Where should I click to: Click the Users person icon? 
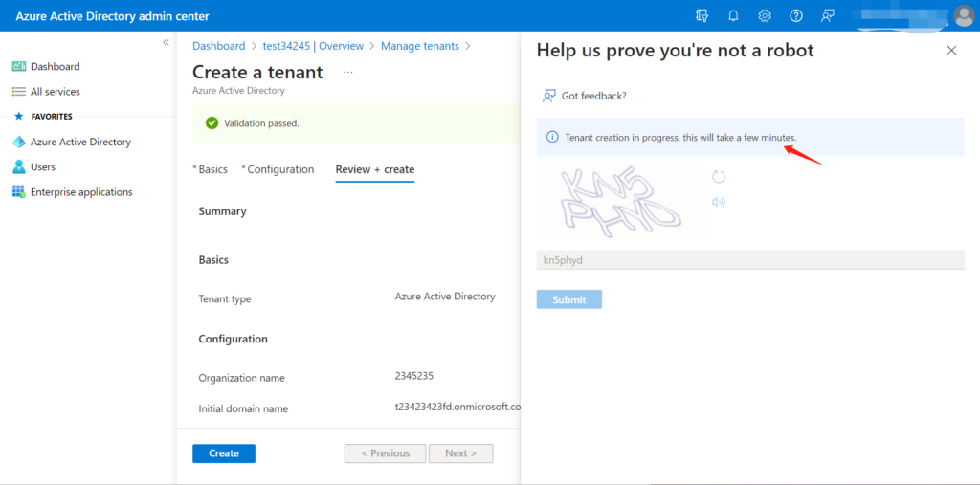[19, 166]
